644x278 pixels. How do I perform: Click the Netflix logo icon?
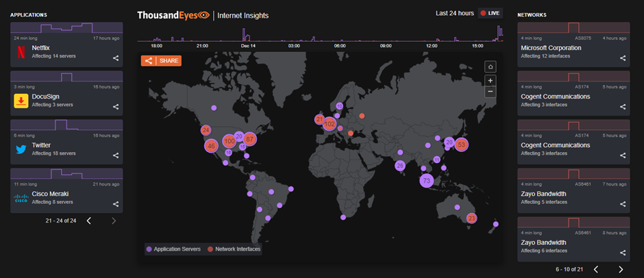click(x=21, y=52)
